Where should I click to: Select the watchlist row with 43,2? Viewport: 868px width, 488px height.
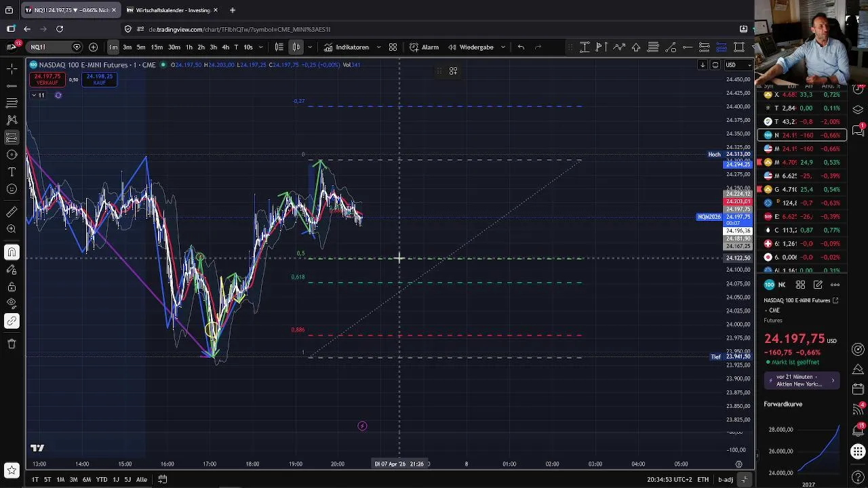point(802,121)
